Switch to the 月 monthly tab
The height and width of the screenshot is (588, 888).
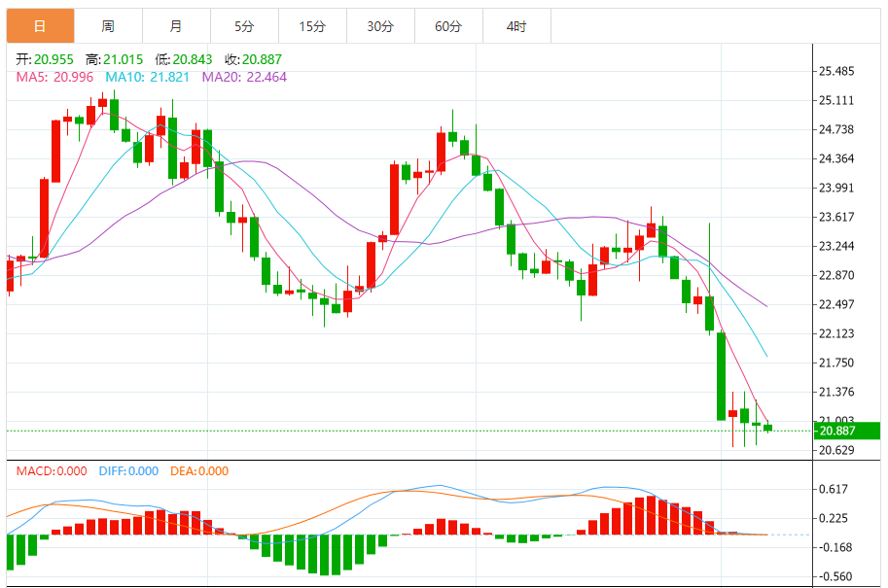(176, 26)
